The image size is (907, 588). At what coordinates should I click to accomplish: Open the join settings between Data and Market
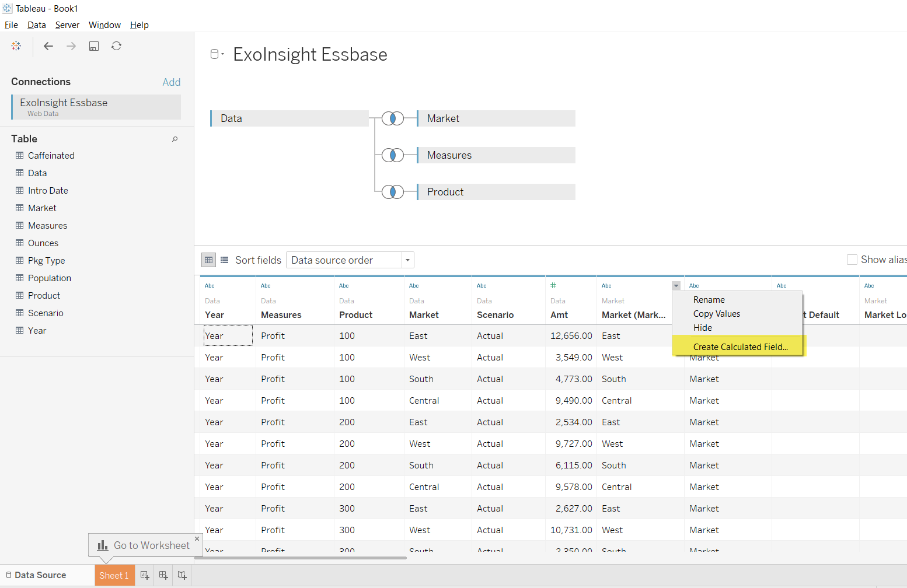point(393,118)
